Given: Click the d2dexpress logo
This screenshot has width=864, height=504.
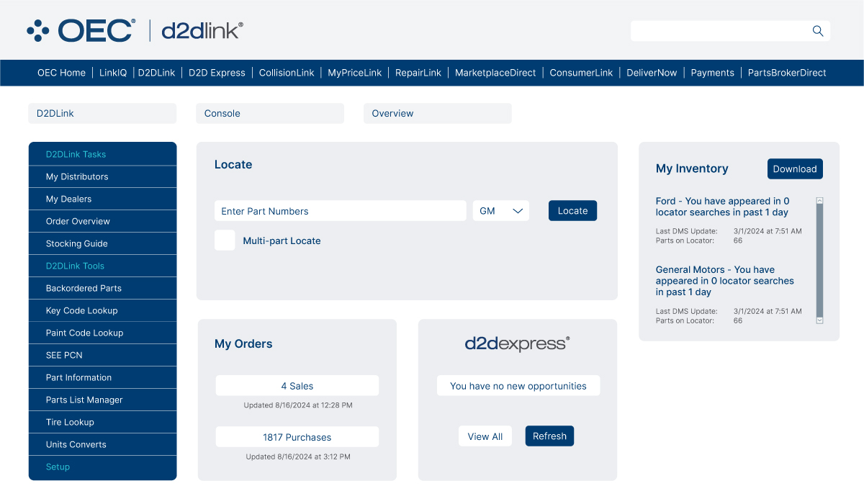Looking at the screenshot, I should tap(518, 343).
